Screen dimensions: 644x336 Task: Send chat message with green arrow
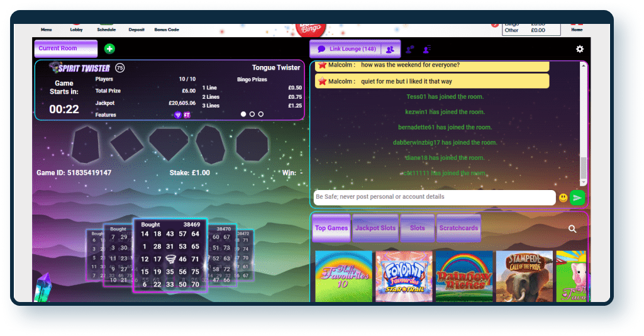tap(577, 198)
